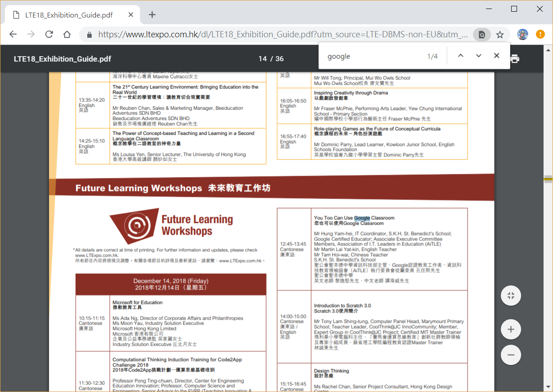Click the PDF title LTE18_Exhibition_Guide.pdf in the toolbar
This screenshot has width=553, height=392.
62,59
